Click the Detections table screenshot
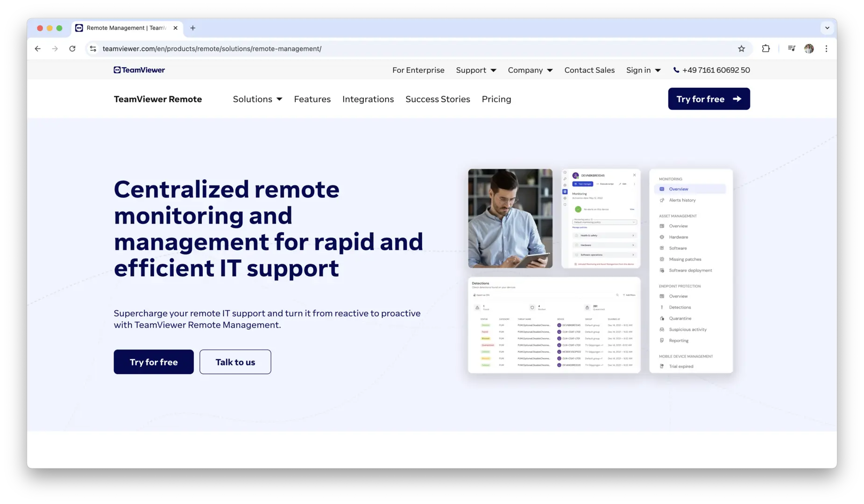Viewport: 864px width, 504px height. (x=554, y=325)
